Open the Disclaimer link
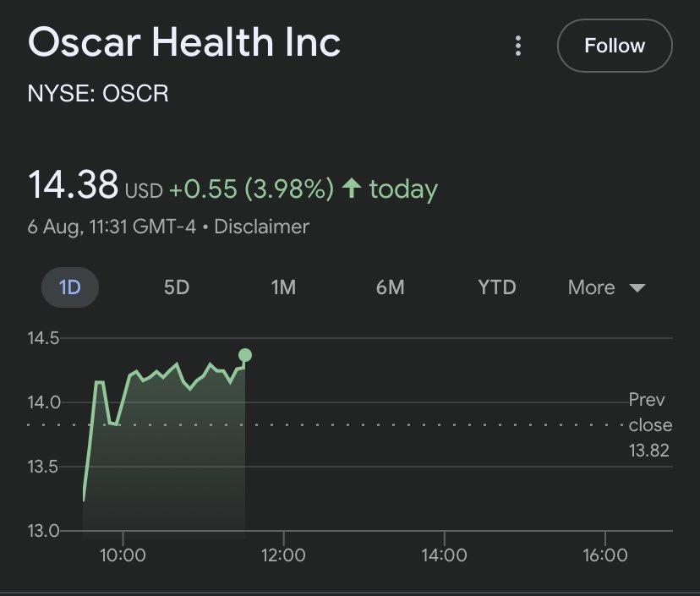The image size is (700, 596). click(x=263, y=227)
